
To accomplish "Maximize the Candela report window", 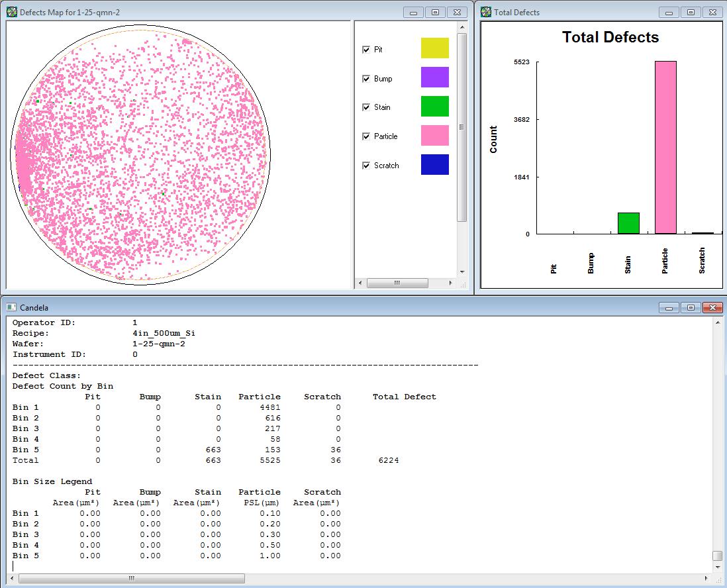I will pyautogui.click(x=691, y=307).
